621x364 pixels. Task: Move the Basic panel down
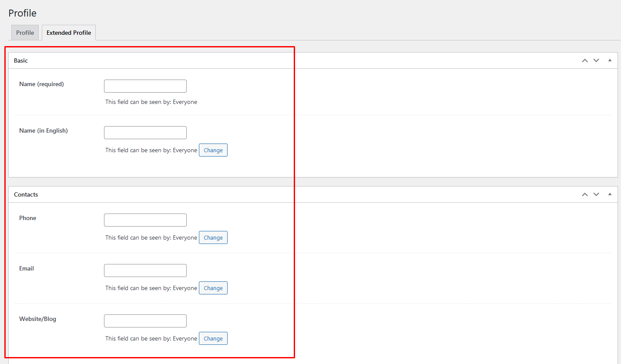[x=596, y=60]
